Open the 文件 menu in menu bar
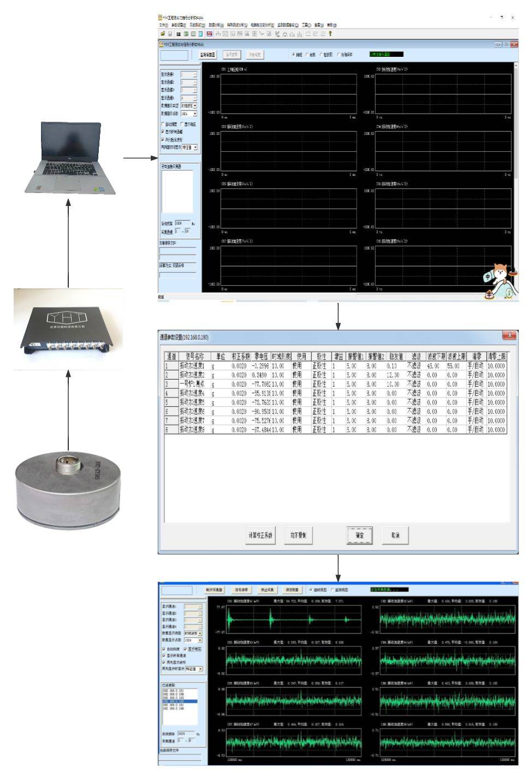This screenshot has height=779, width=532. tap(163, 25)
